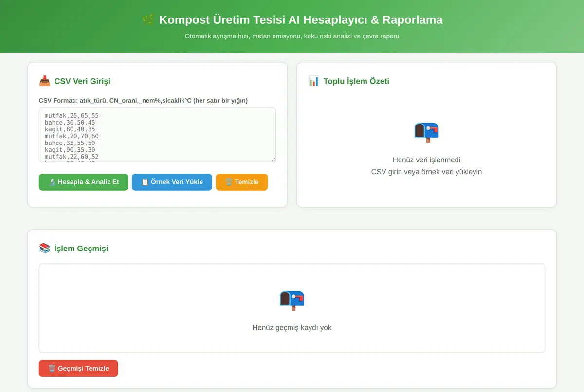This screenshot has height=392, width=584.
Task: Click the mailbox icon in Toplu İşlem Özeti panel
Action: 426,132
